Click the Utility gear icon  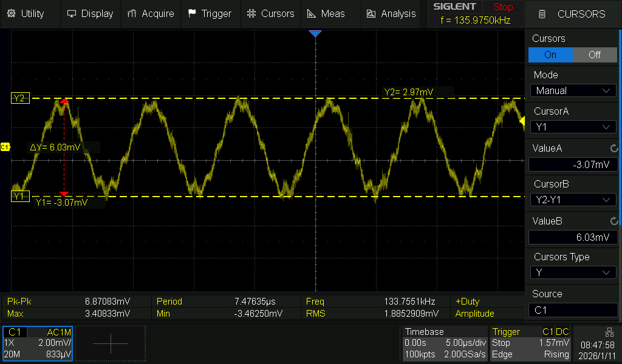point(11,13)
